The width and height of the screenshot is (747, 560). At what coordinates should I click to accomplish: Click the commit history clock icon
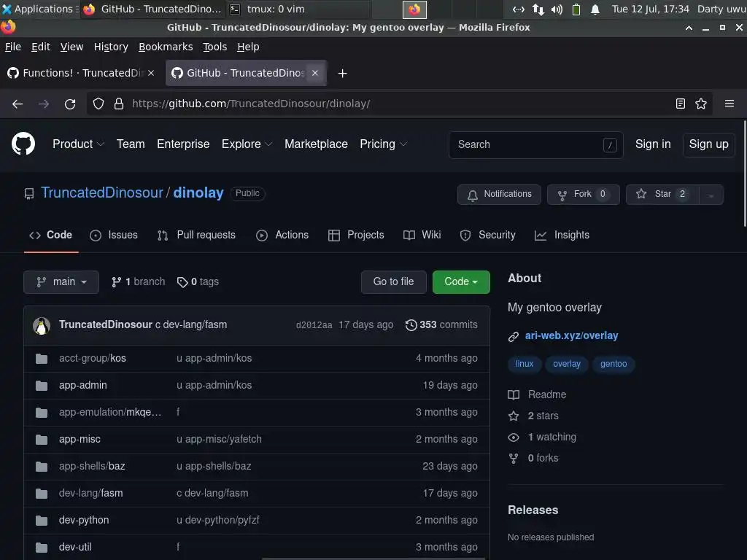(x=411, y=324)
